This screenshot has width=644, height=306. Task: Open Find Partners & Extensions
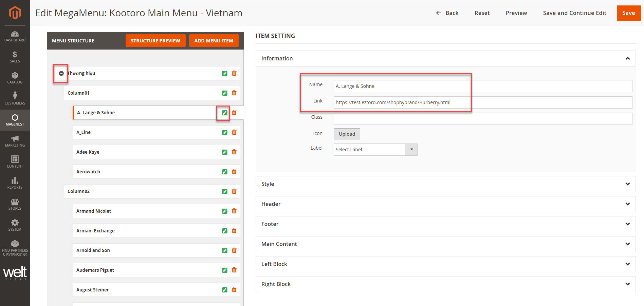click(x=15, y=248)
